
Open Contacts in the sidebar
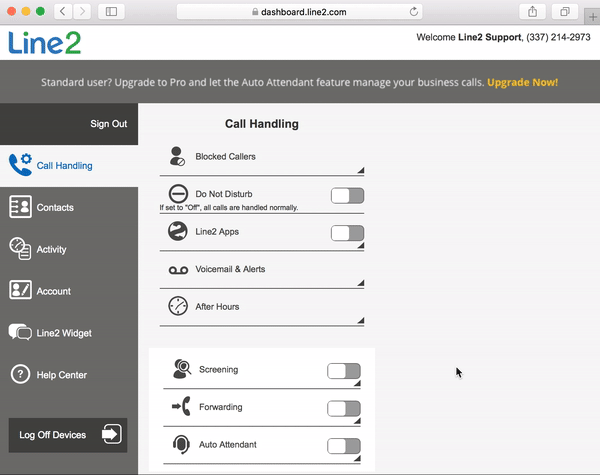click(x=69, y=207)
